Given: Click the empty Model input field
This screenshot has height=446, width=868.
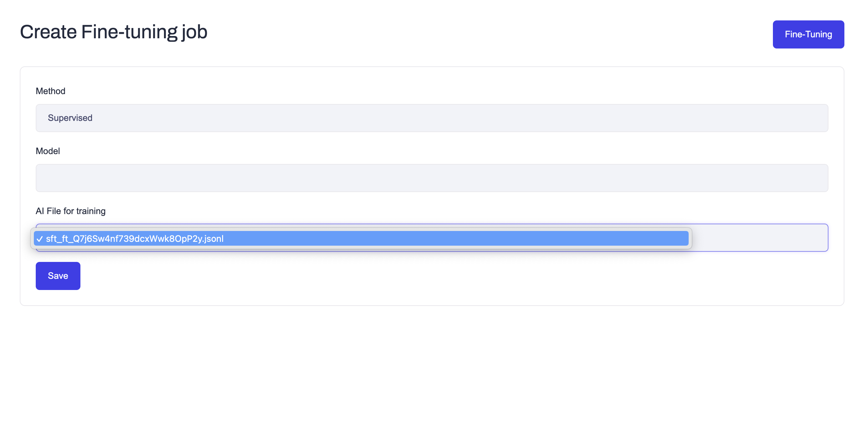Looking at the screenshot, I should (431, 177).
